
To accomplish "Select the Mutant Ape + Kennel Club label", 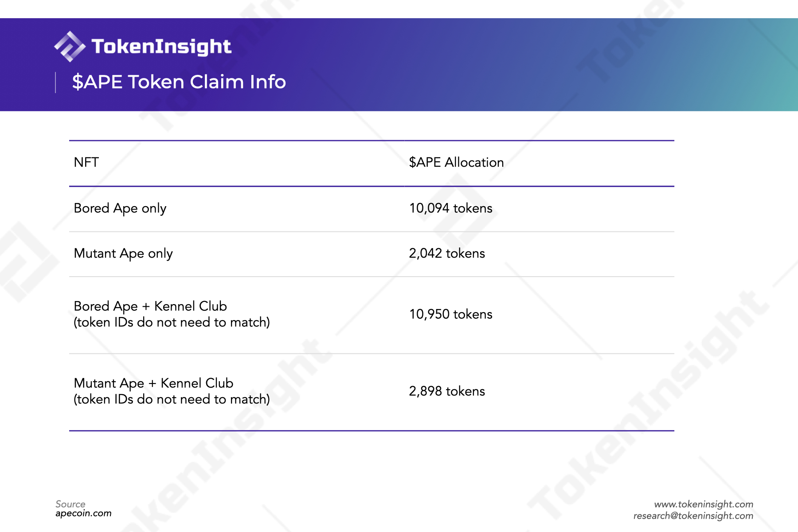I will click(x=153, y=383).
